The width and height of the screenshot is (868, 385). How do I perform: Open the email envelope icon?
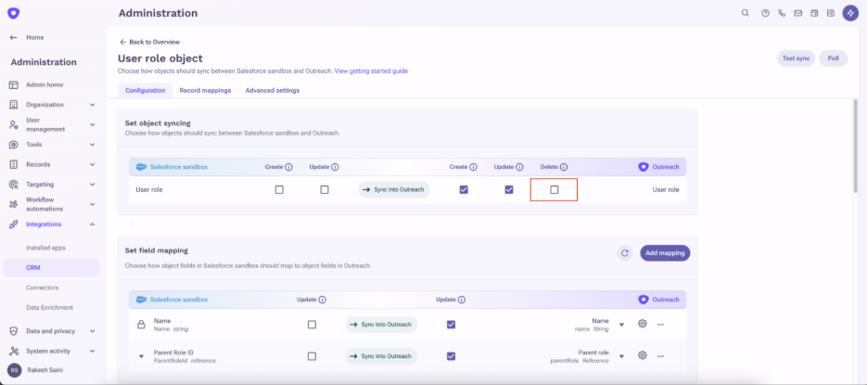click(798, 13)
